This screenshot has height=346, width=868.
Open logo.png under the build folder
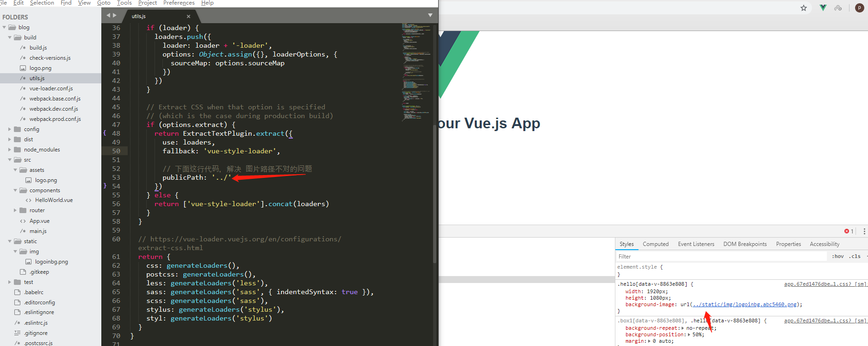pyautogui.click(x=40, y=68)
